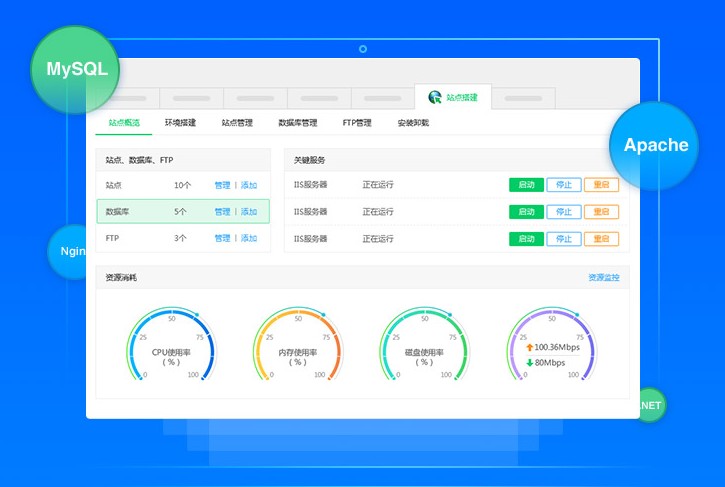Go to the 安装卸载 tab
The image size is (725, 487).
(x=413, y=123)
